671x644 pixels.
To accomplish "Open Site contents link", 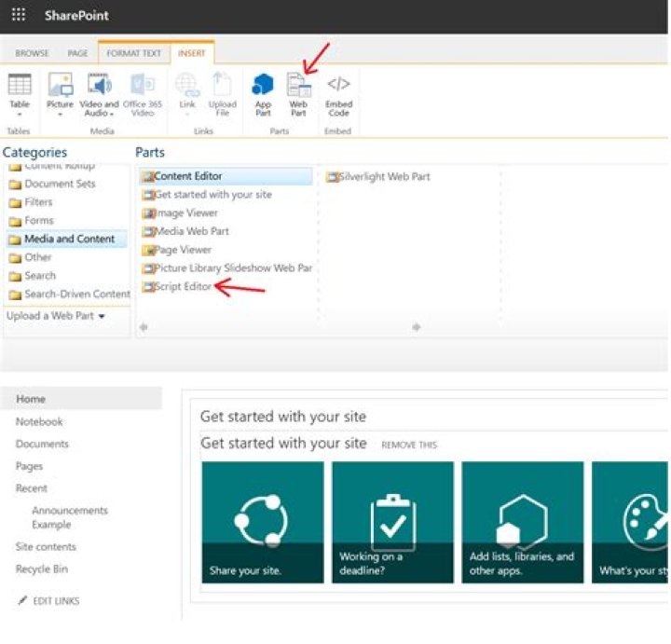I will [46, 547].
